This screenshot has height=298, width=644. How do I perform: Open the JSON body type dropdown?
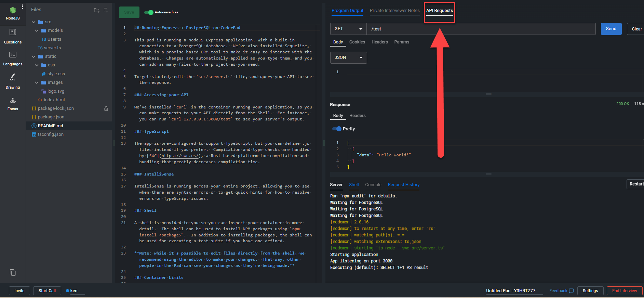(x=348, y=57)
